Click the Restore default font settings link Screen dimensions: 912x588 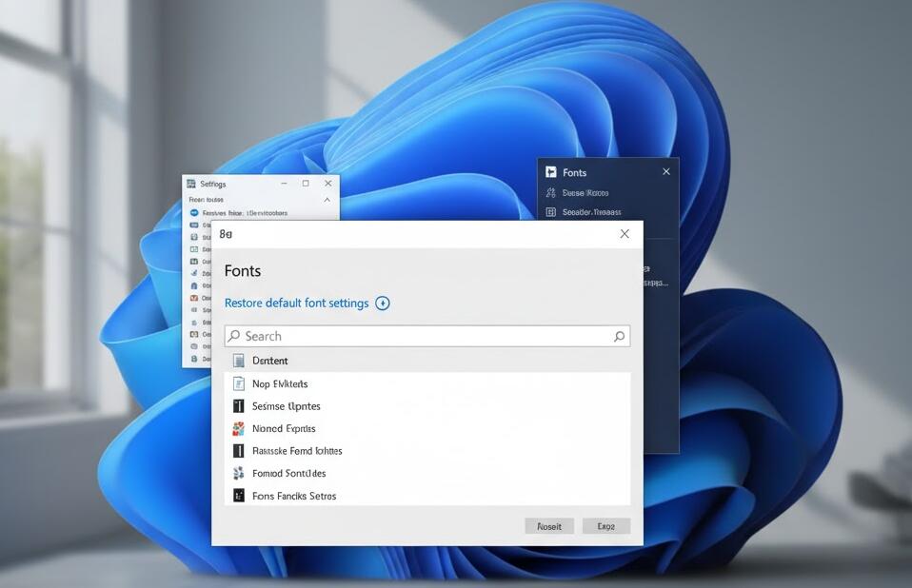(x=296, y=304)
